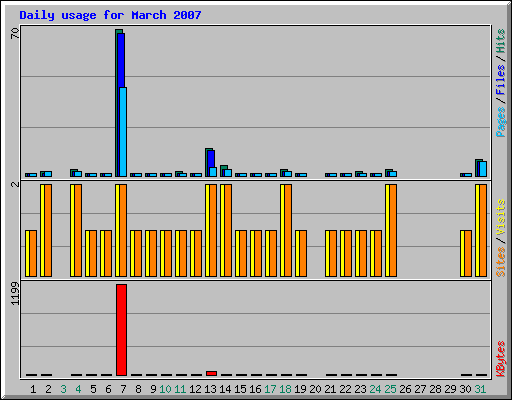Click green day label '11' on the x-axis
Image resolution: width=512 pixels, height=400 pixels.
180,389
